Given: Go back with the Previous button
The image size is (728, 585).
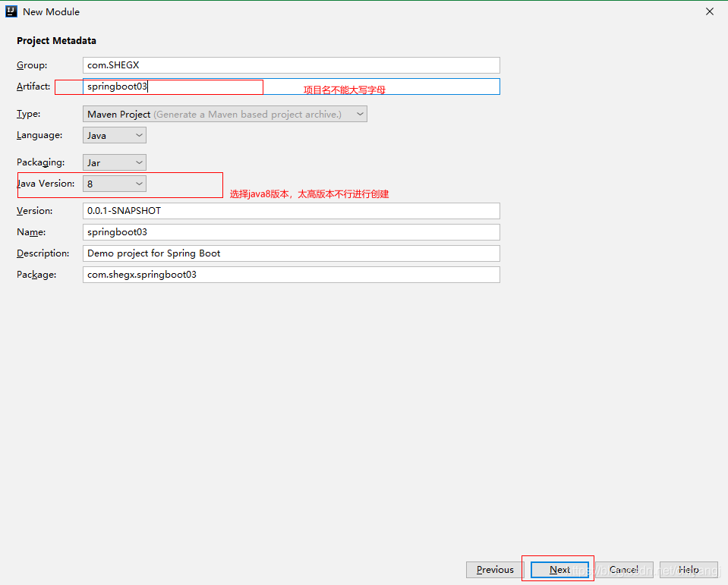Looking at the screenshot, I should click(x=495, y=570).
